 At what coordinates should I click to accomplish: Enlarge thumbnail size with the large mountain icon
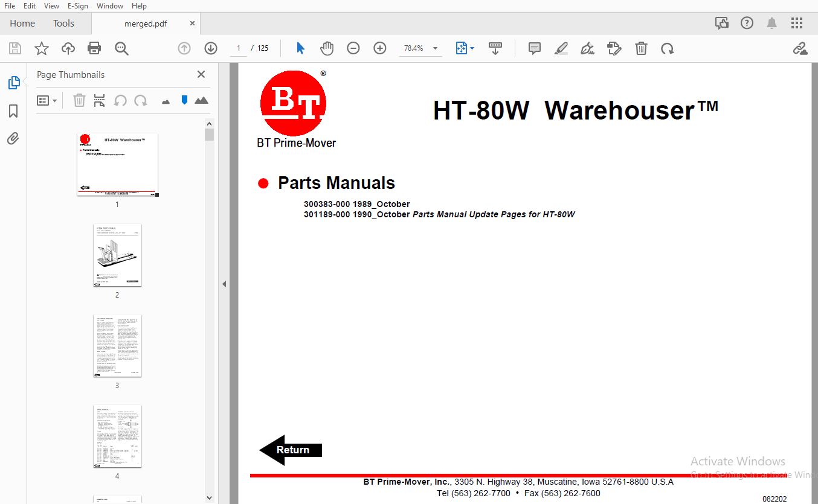(201, 101)
